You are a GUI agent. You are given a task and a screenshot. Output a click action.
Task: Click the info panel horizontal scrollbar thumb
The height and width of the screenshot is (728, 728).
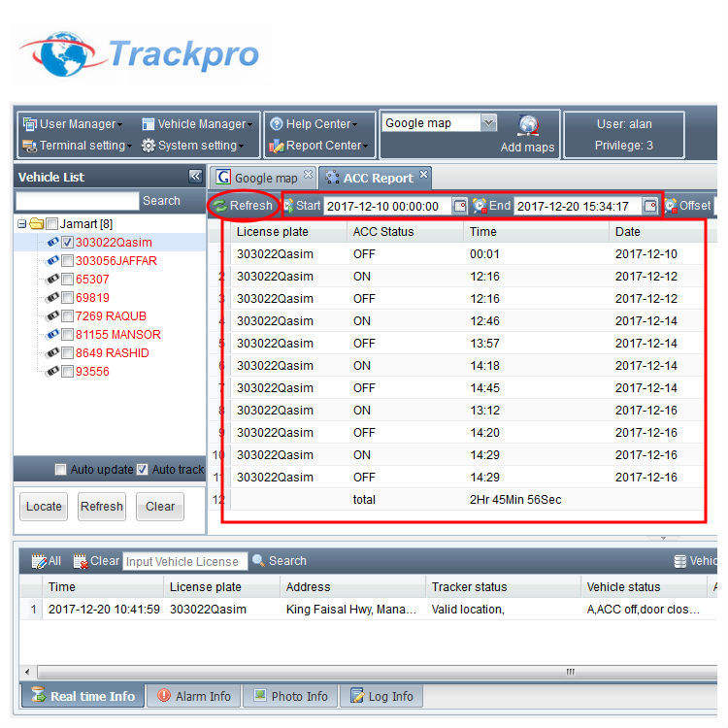[x=378, y=672]
